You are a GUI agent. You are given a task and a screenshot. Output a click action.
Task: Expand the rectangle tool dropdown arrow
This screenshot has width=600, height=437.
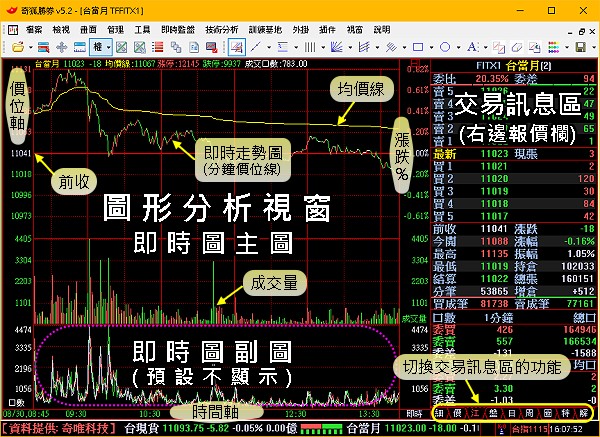[x=431, y=48]
